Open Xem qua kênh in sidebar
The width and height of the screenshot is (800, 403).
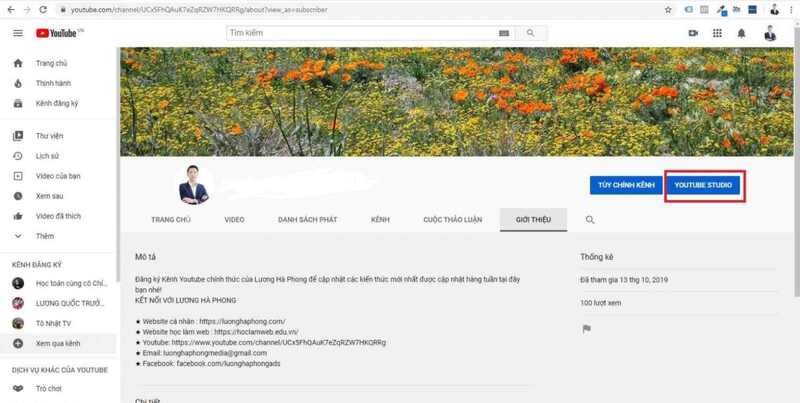point(58,343)
